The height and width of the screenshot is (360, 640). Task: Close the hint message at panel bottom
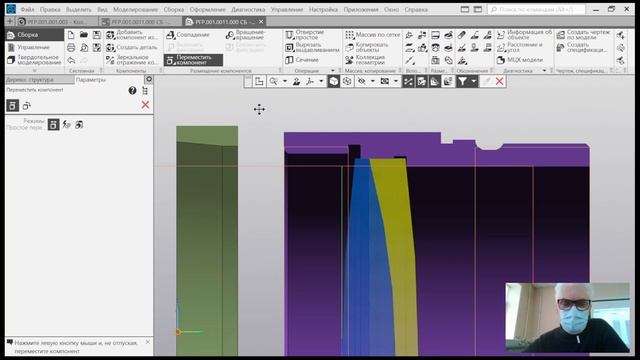point(148,342)
